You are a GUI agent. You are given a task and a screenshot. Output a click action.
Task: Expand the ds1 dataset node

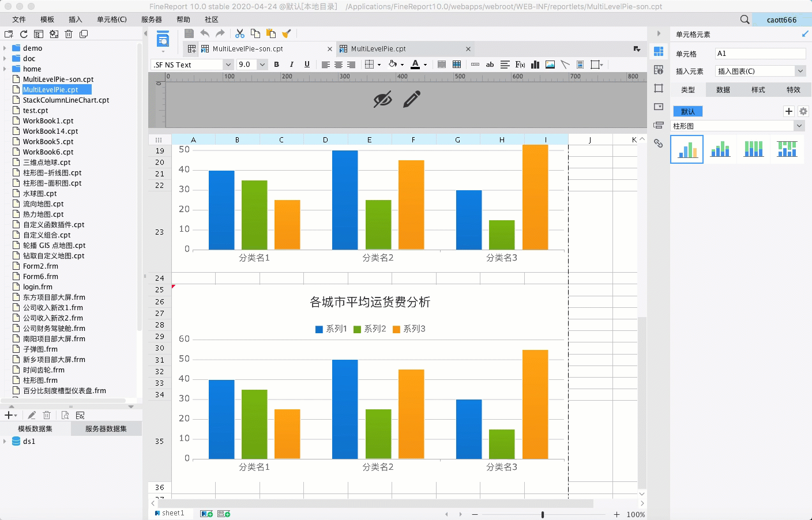tap(5, 442)
